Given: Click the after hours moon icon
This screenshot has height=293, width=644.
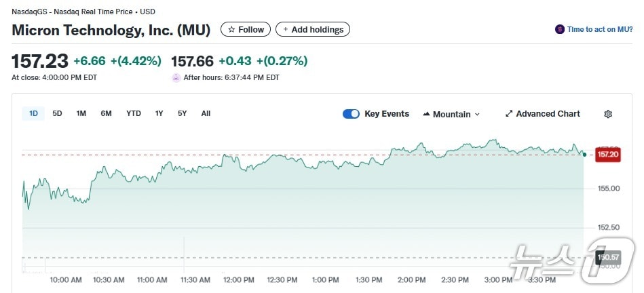Looking at the screenshot, I should tap(176, 77).
